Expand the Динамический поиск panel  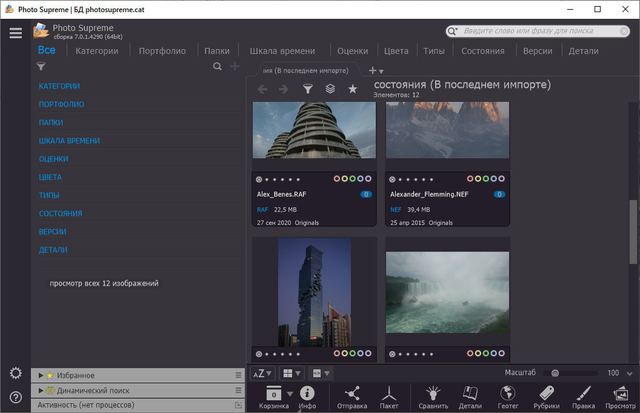[41, 390]
